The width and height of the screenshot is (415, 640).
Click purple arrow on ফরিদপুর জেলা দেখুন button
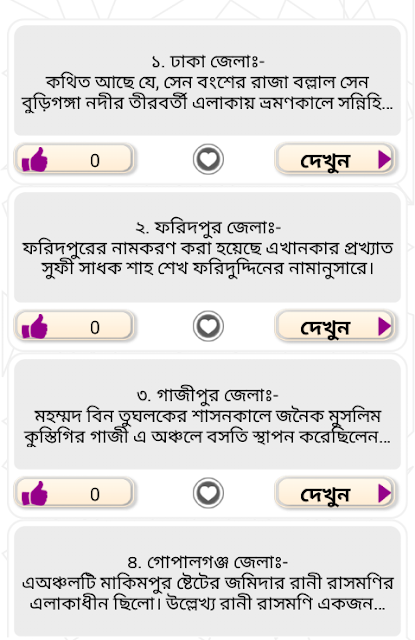coord(384,326)
